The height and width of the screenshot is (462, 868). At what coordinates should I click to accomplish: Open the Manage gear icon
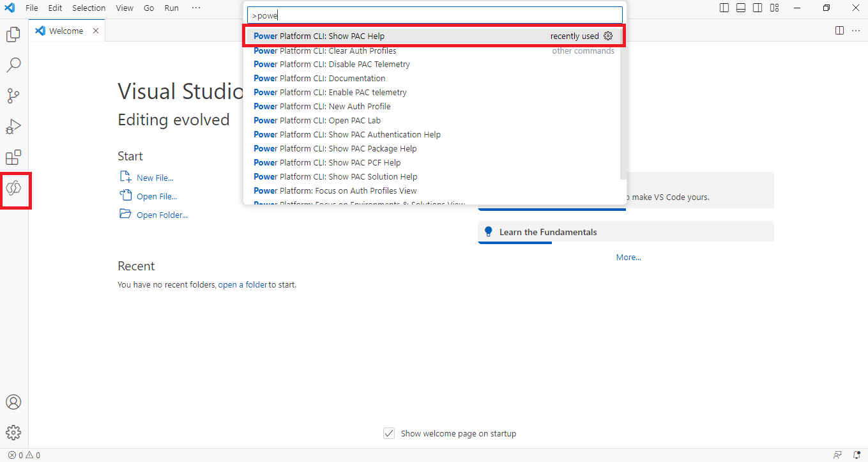pos(13,433)
